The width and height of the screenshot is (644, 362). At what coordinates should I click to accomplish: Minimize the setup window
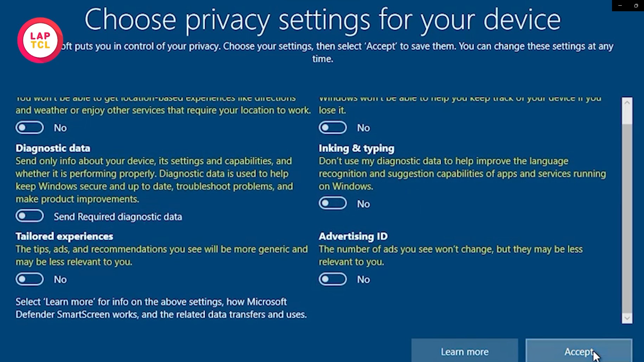pos(620,6)
